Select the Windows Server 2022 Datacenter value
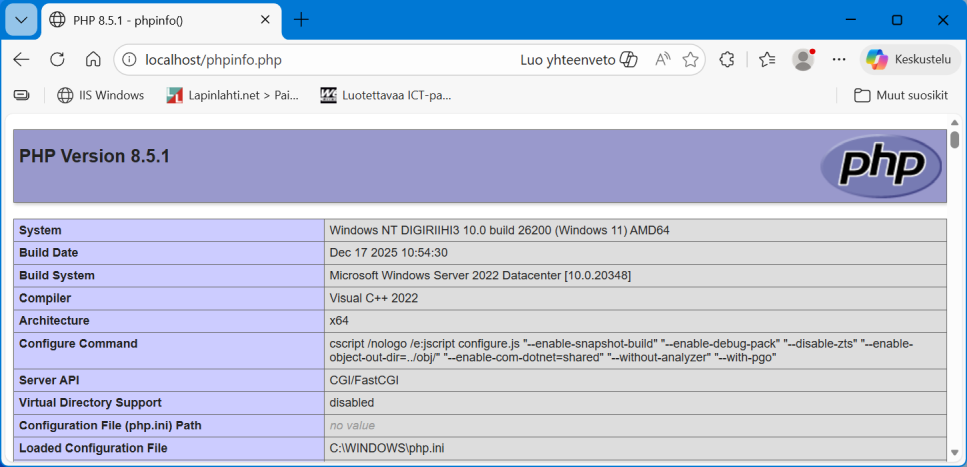 pyautogui.click(x=480, y=275)
